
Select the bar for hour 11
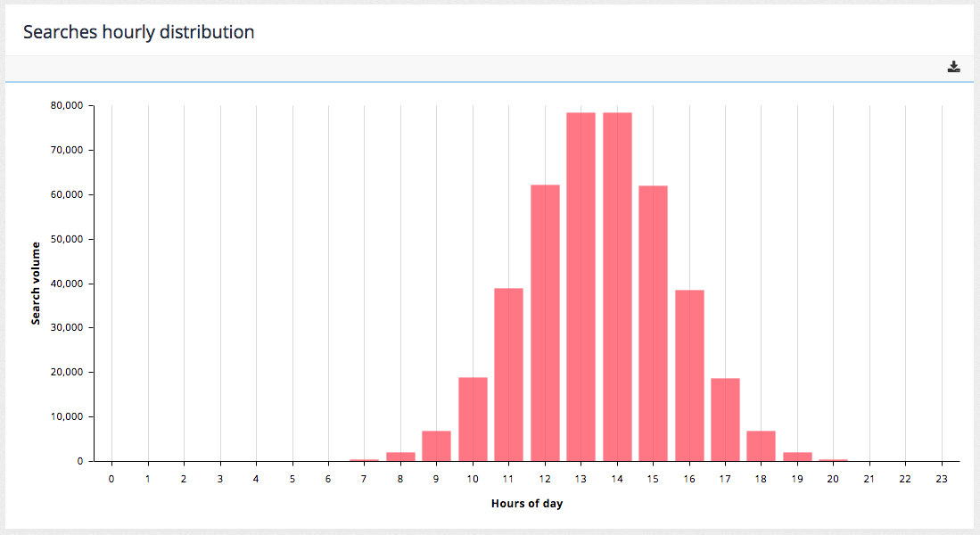point(509,374)
